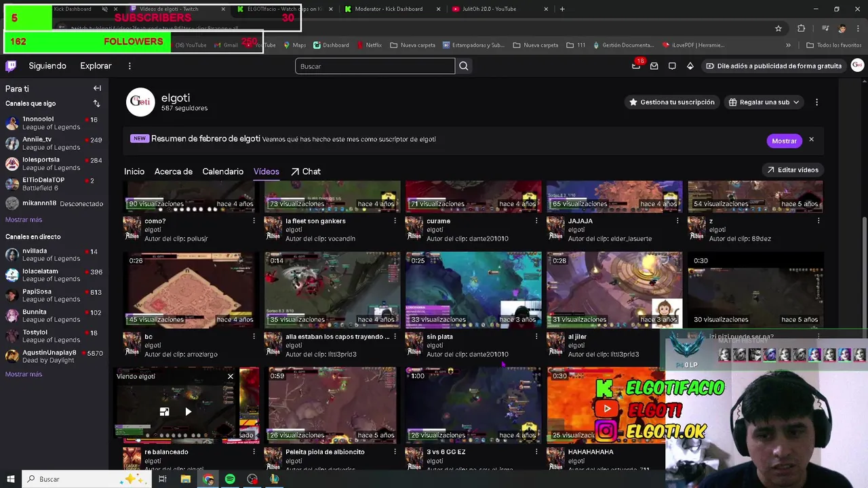Play the mini player video
This screenshot has height=488, width=868.
[x=188, y=411]
